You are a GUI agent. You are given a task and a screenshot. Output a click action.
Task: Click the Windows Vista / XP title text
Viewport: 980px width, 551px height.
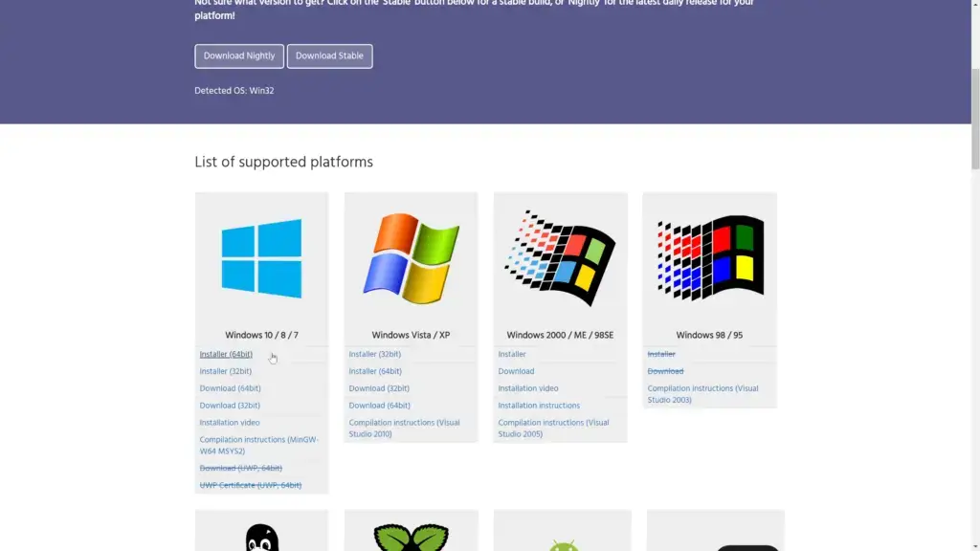tap(411, 336)
